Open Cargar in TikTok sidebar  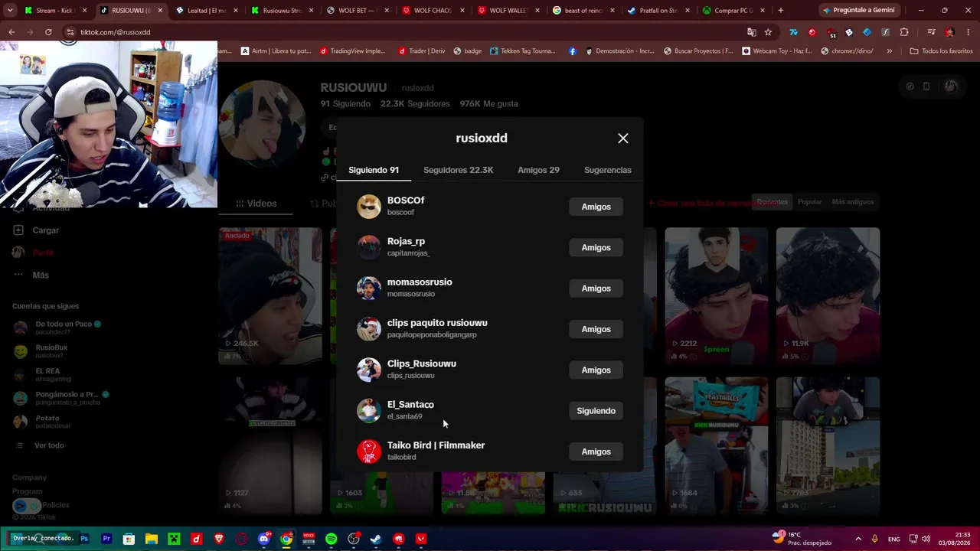click(x=37, y=230)
